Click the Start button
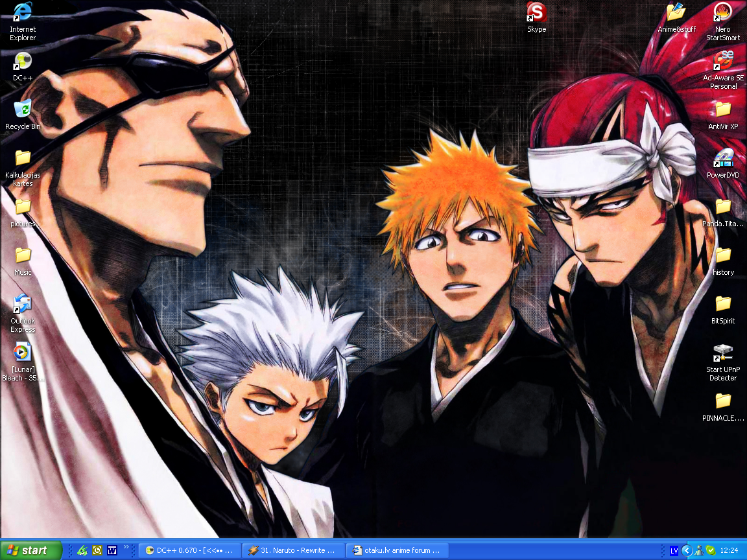The height and width of the screenshot is (560, 747). pos(31,550)
